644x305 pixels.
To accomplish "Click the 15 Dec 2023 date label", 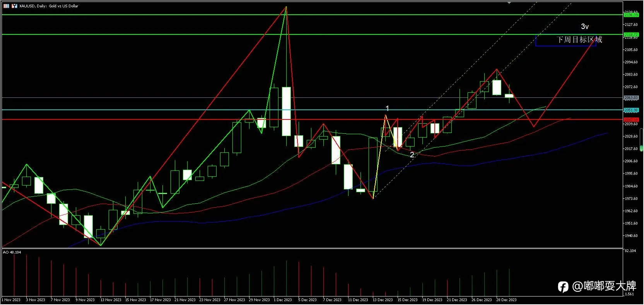I will [x=407, y=300].
